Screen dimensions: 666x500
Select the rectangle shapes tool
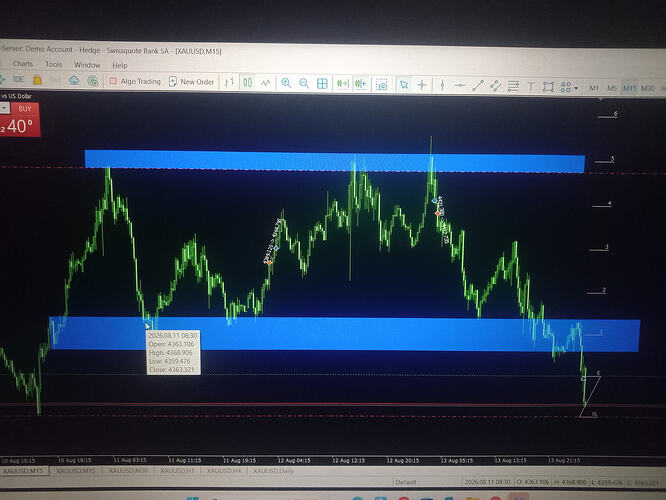(548, 87)
